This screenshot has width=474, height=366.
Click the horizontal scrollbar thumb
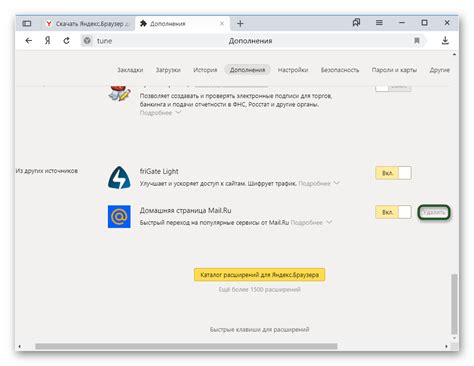[186, 346]
